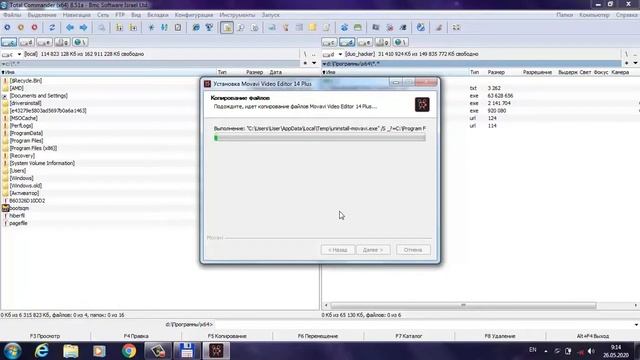Go to parent folder in left panel
Image resolution: width=640 pixels, height=360 pixels.
pos(314,54)
